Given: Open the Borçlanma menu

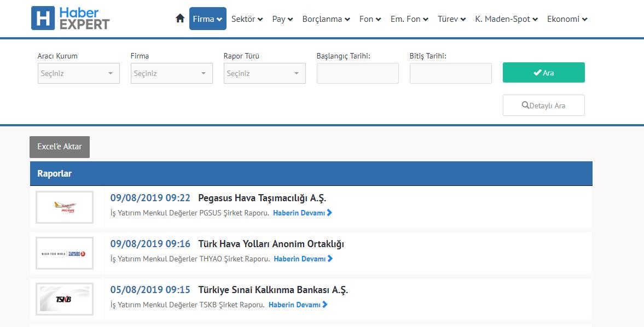Looking at the screenshot, I should pyautogui.click(x=326, y=19).
